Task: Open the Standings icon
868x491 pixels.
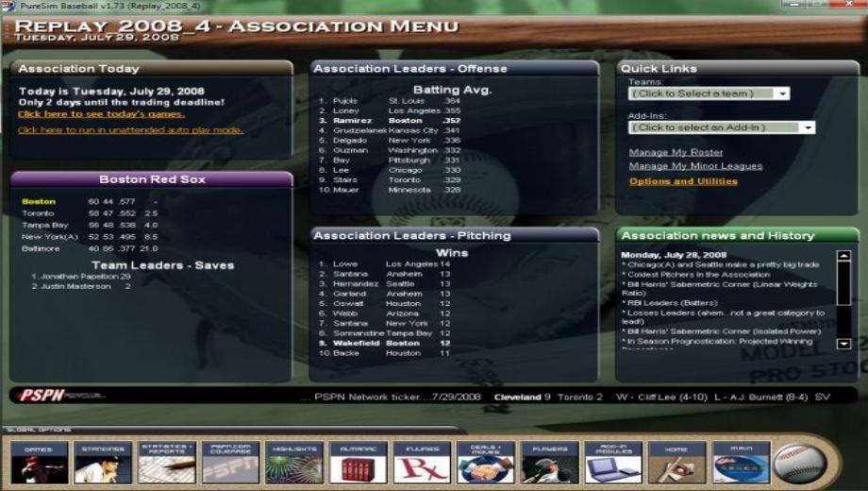Action: 103,462
